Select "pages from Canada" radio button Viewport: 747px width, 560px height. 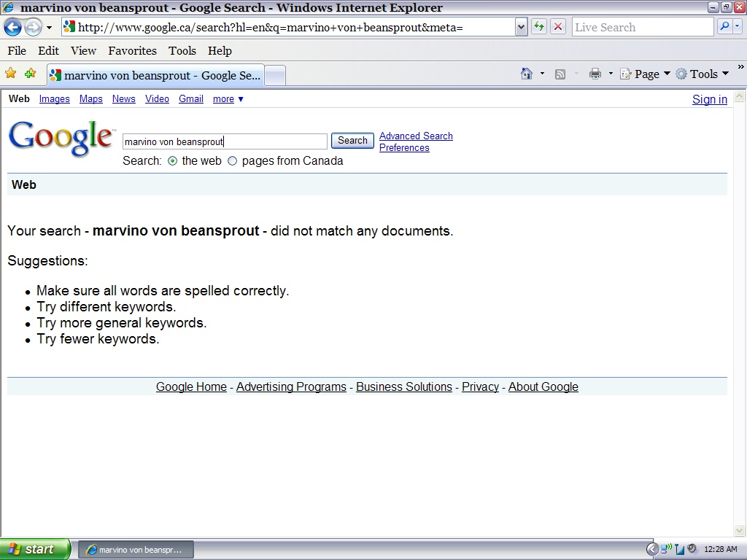[x=233, y=161]
